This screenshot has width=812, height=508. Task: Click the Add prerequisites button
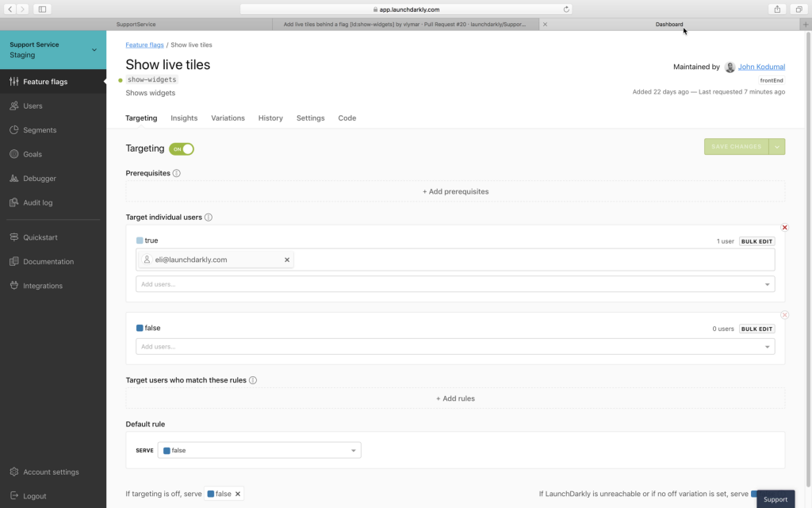pos(455,191)
